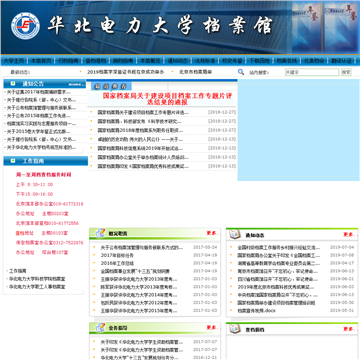Click the icon on the 工作指南 panel header
This screenshot has height=360, width=360.
click(x=13, y=161)
